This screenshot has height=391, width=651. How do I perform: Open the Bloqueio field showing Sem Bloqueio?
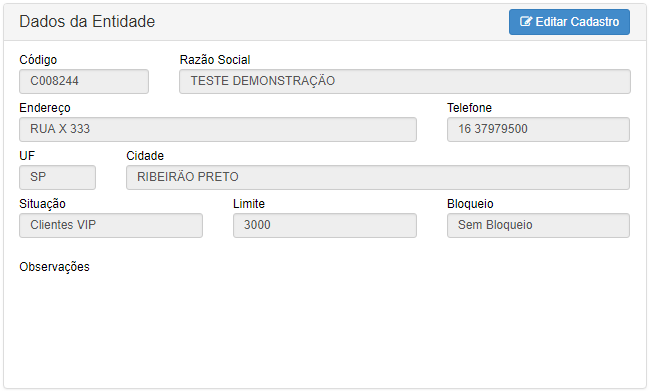(x=538, y=225)
